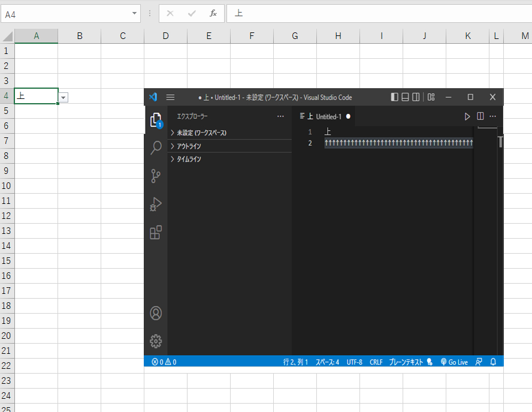Open the VS Code hamburger menu
Screen dimensions: 532x412
coord(170,97)
